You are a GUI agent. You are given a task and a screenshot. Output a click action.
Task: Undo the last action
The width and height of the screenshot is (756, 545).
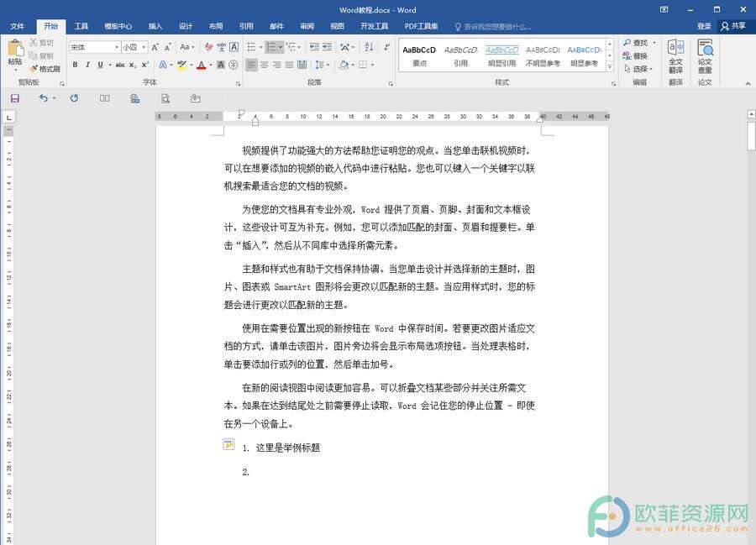[x=44, y=98]
